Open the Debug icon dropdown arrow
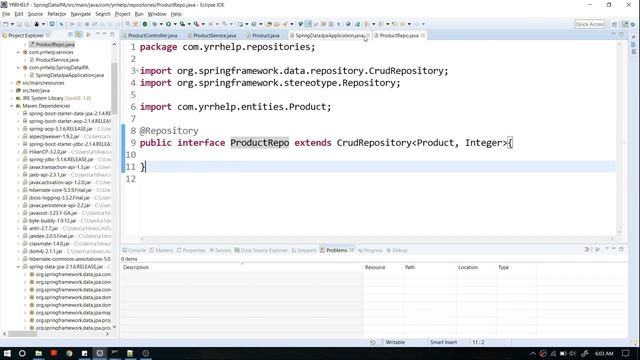Viewport: 640px width, 360px height. click(161, 24)
